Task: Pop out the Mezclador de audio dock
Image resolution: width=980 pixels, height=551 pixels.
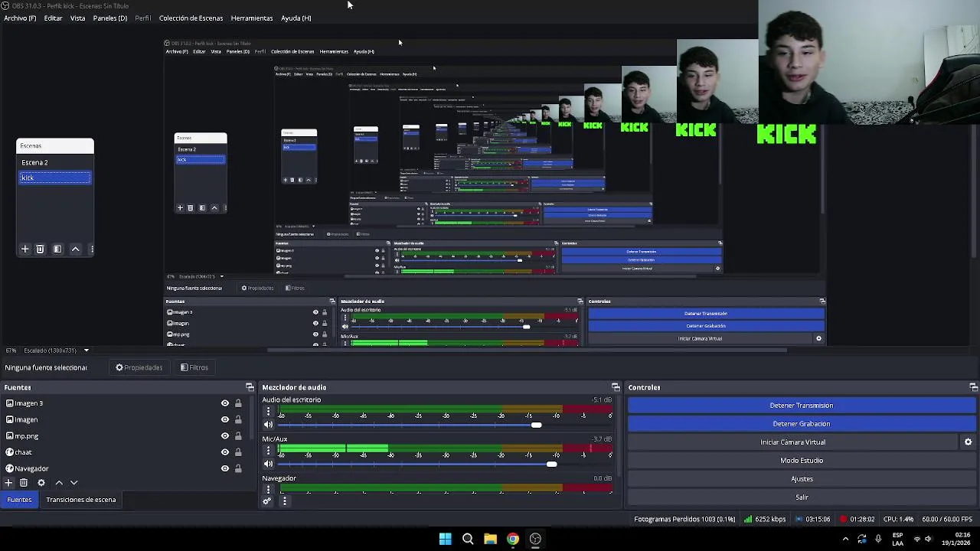Action: point(616,387)
